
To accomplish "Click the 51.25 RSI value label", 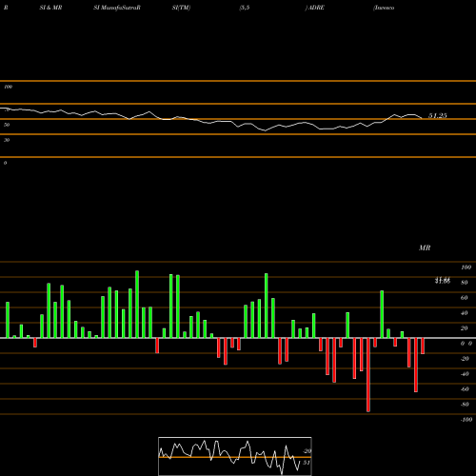I will click(438, 116).
